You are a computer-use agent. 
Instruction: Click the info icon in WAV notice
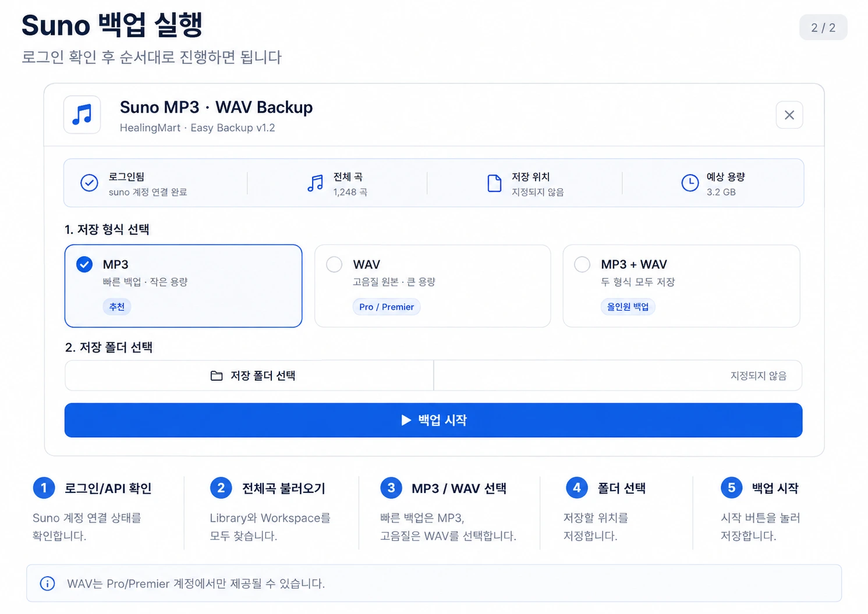[x=48, y=583]
